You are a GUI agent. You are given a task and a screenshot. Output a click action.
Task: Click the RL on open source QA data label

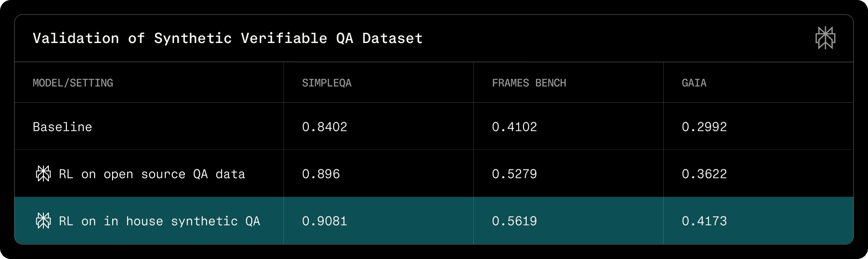pos(152,174)
